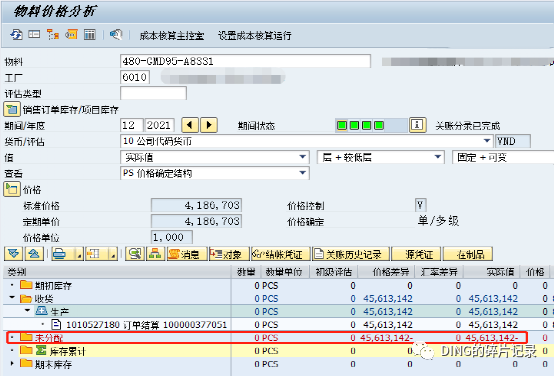Click 在制品 WIP button
The image size is (554, 376).
tap(468, 254)
